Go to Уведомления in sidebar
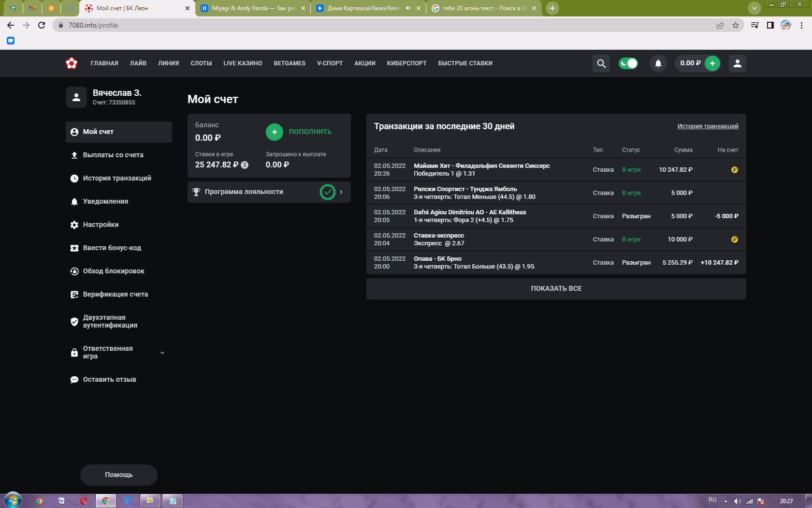Image resolution: width=812 pixels, height=508 pixels. (x=119, y=202)
